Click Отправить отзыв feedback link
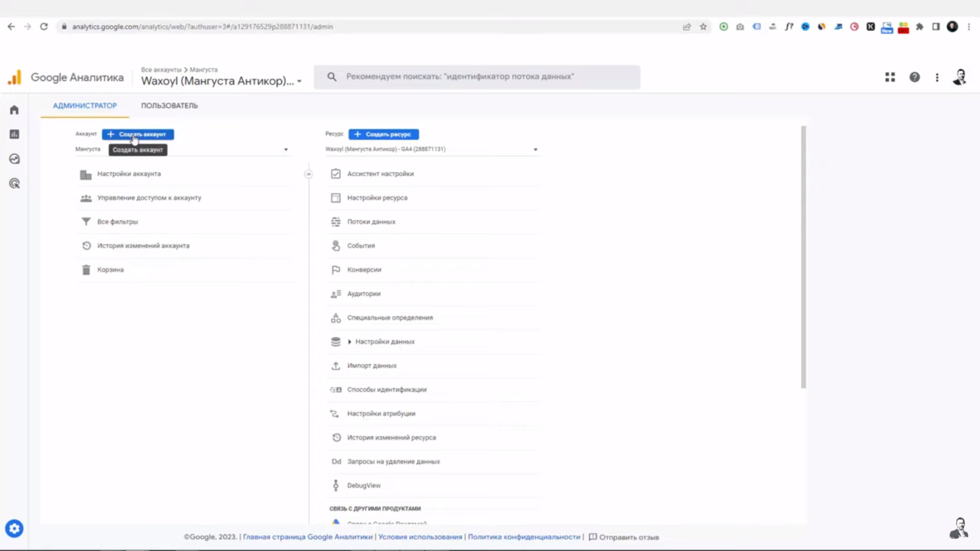This screenshot has height=551, width=980. tap(623, 537)
